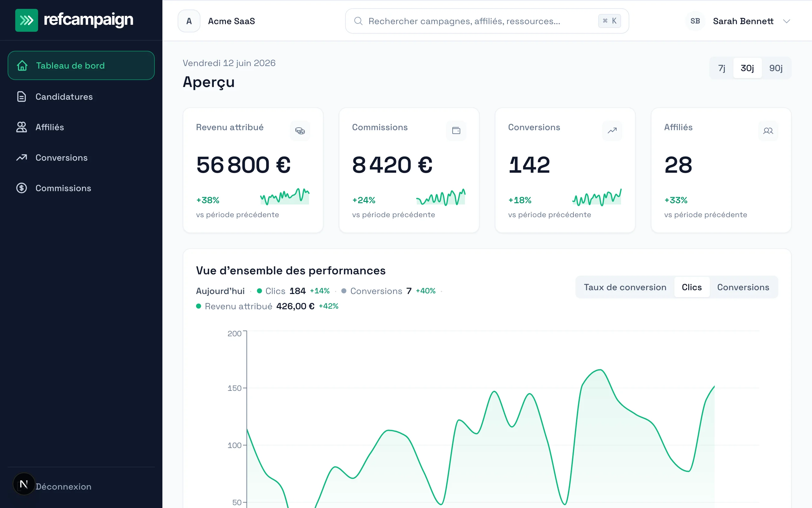Open Affiliés from the sidebar
Screen dimensions: 812x508
(x=81, y=127)
